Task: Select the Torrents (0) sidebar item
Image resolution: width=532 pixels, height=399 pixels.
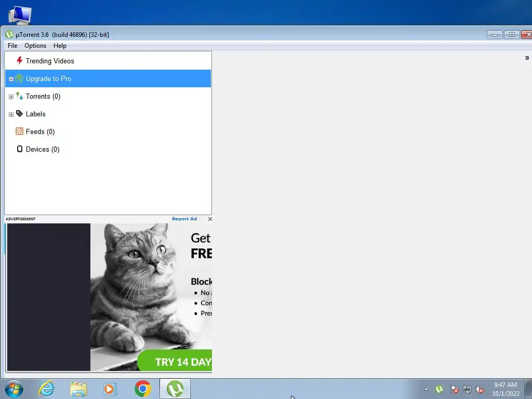Action: click(108, 96)
